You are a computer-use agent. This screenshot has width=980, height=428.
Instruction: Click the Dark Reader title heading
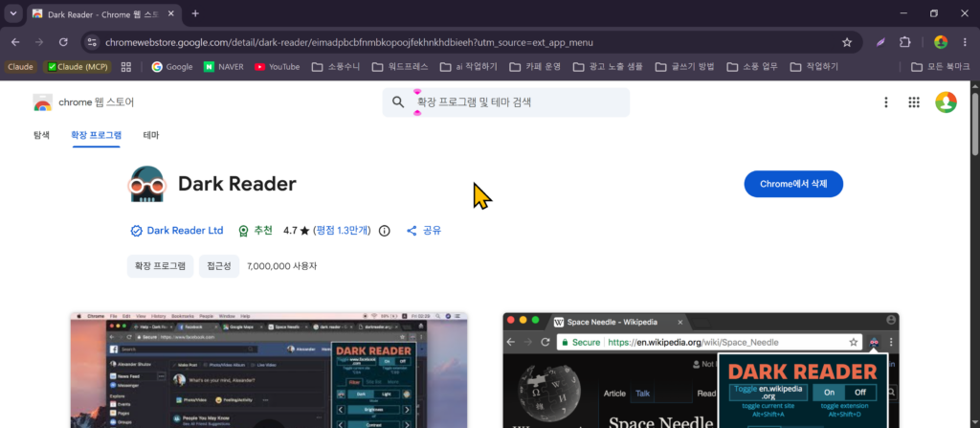[237, 184]
